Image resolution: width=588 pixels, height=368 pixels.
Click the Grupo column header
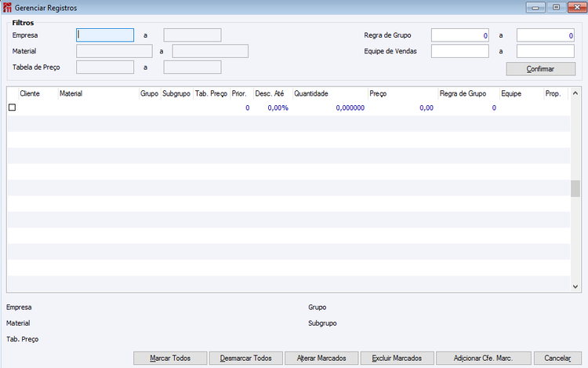click(150, 94)
